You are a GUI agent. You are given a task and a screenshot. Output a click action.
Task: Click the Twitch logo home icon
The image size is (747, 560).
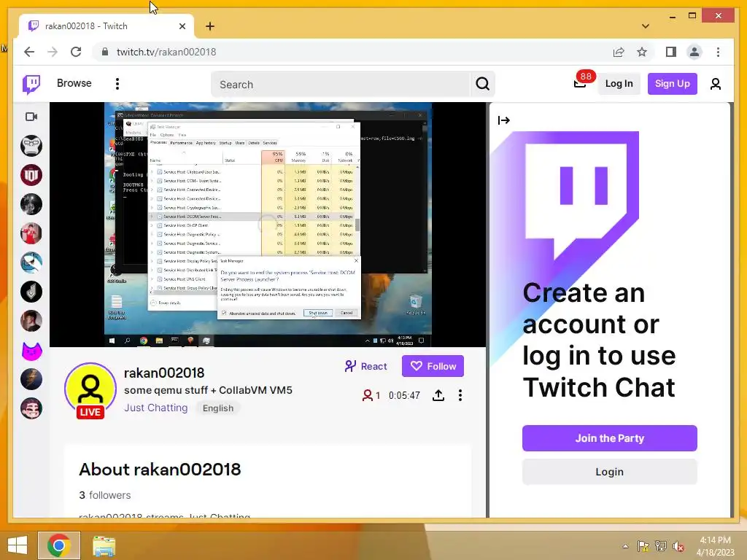(x=31, y=85)
